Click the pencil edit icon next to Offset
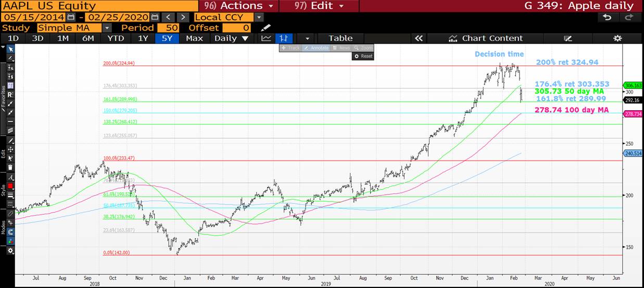Image resolution: width=644 pixels, height=288 pixels. pos(266,28)
